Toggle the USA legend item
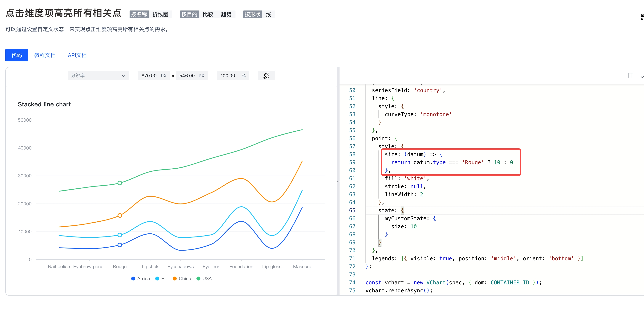The width and height of the screenshot is (644, 312). click(204, 278)
